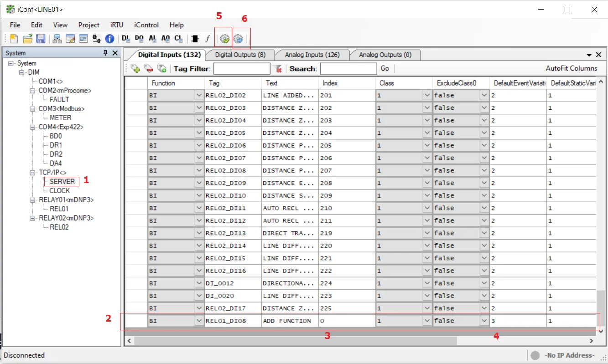608x364 pixels.
Task: Open ExcludeClass0 dropdown for REL02_DI10 row
Action: [x=484, y=195]
